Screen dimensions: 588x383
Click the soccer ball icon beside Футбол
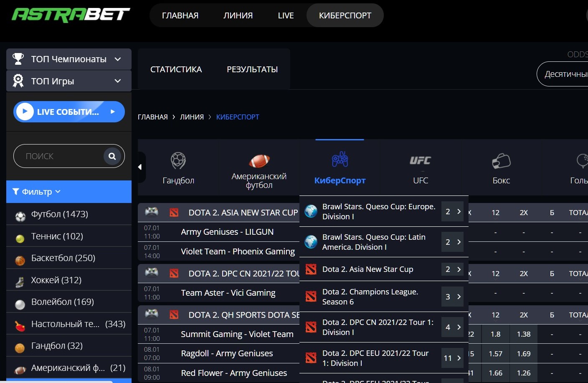[x=20, y=216]
